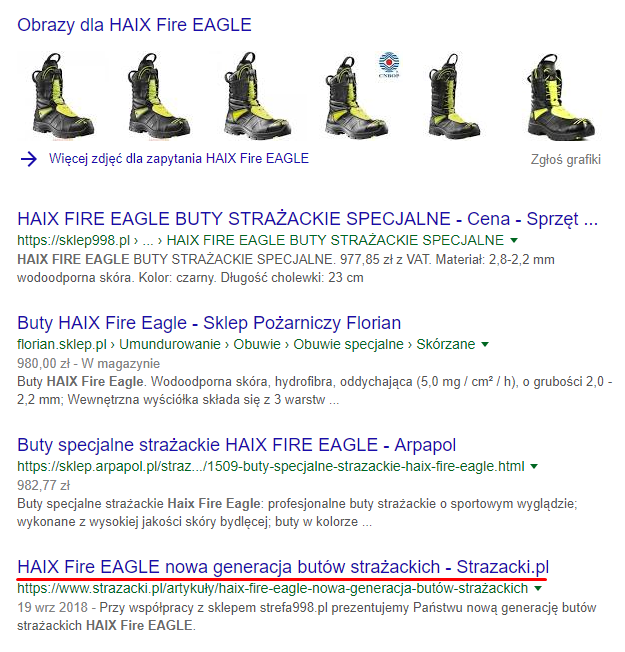This screenshot has height=652, width=625.
Task: Open the fifth all-black boot thumbnail
Action: 454,95
